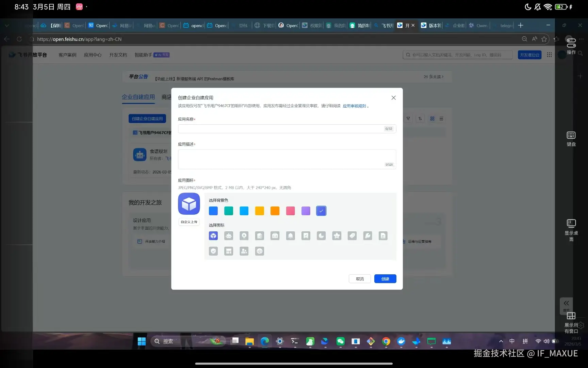The image size is (588, 368).
Task: Click the 键盘 keyboard side button
Action: 571,139
